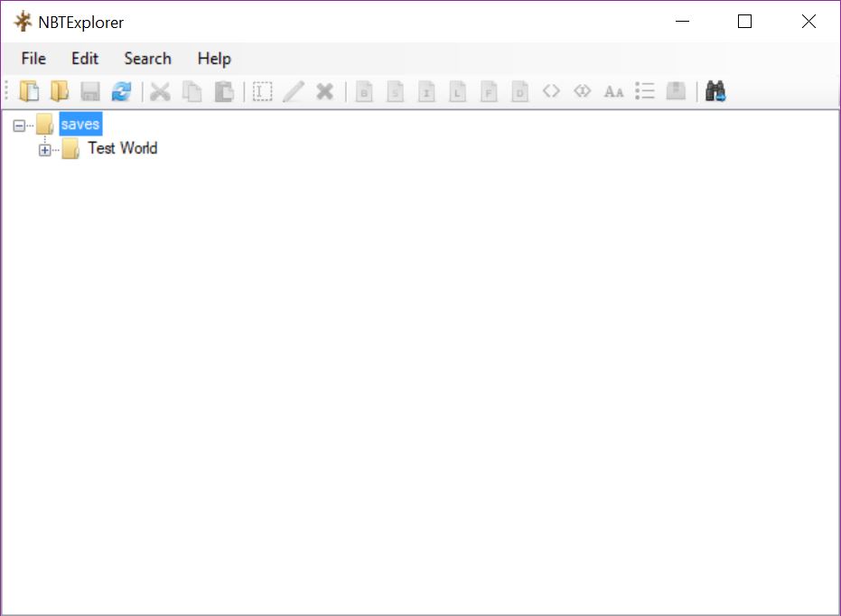Open the File menu
Viewport: 841px width, 616px height.
(x=33, y=59)
